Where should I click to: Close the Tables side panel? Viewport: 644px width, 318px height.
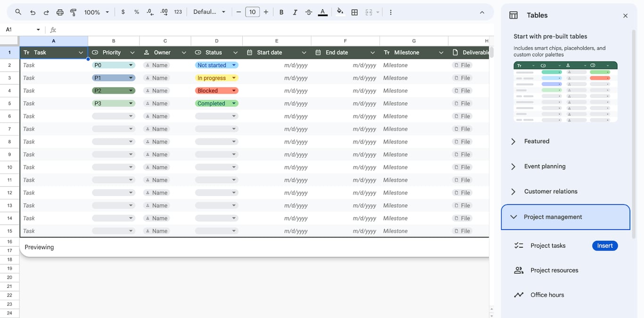[x=625, y=16]
